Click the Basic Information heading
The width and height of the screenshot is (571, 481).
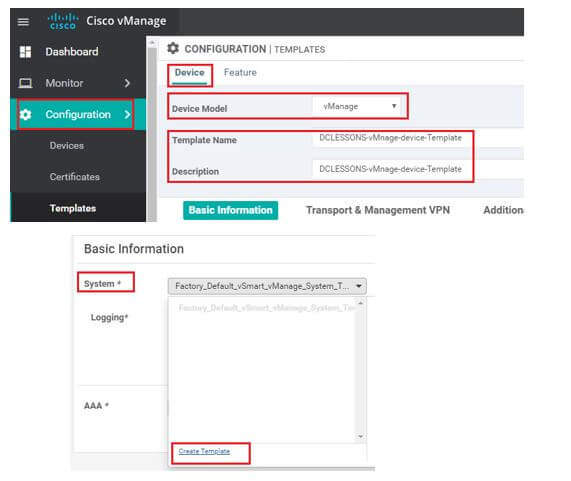click(134, 249)
